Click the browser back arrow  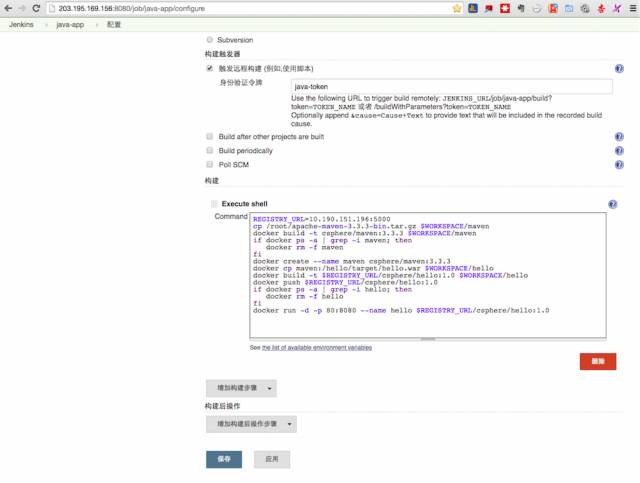point(8,8)
